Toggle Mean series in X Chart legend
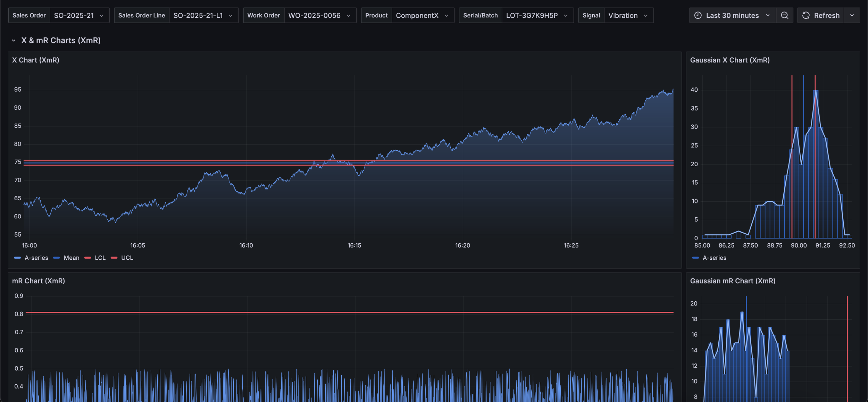This screenshot has width=868, height=402. 72,258
